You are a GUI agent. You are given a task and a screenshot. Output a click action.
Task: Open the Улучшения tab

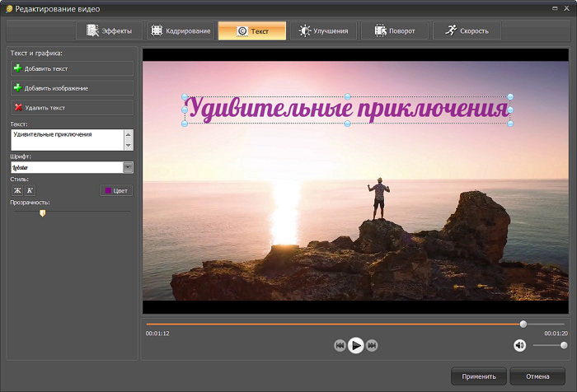[323, 30]
